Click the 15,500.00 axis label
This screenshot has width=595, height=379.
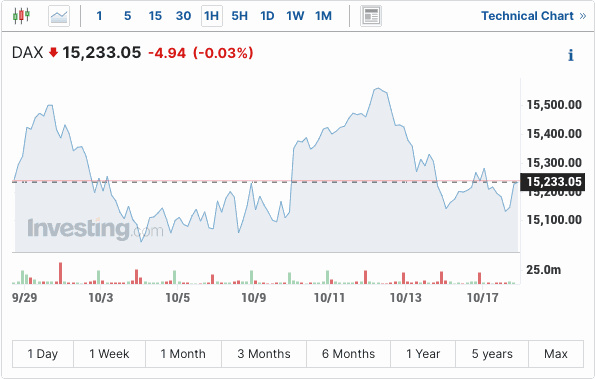pos(554,105)
